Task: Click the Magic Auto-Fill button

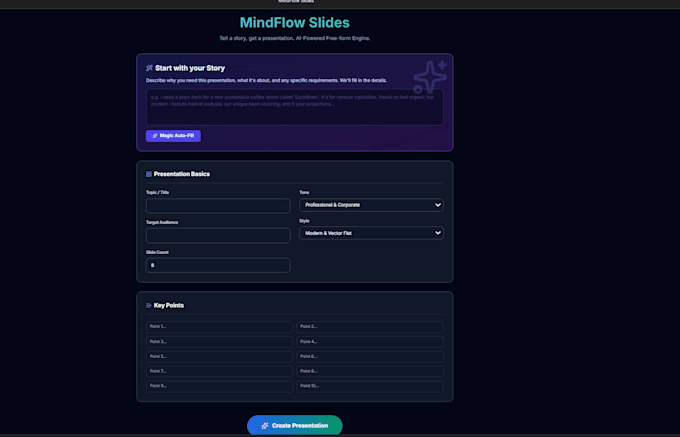Action: (x=173, y=136)
